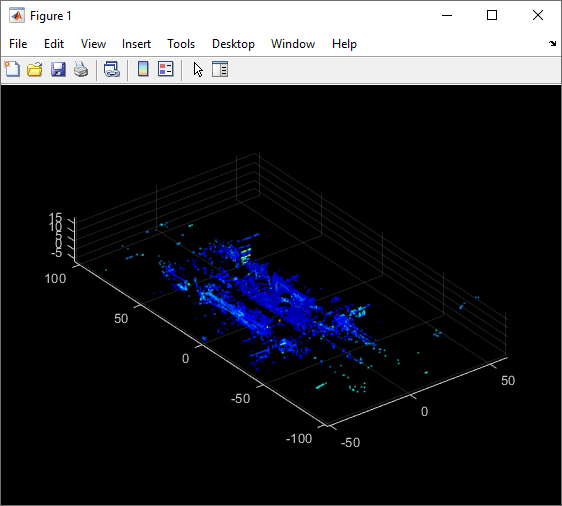Viewport: 562px width, 506px height.
Task: Click the Open File folder icon
Action: pos(35,69)
